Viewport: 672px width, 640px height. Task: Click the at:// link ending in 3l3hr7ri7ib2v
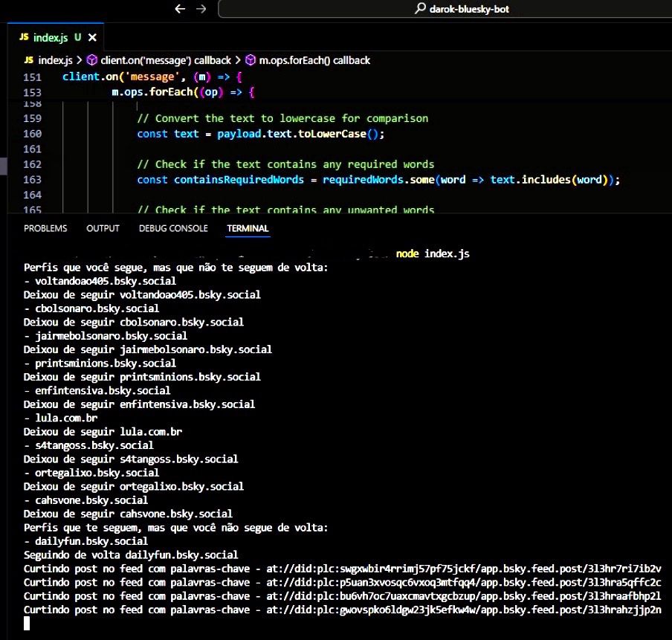click(464, 569)
